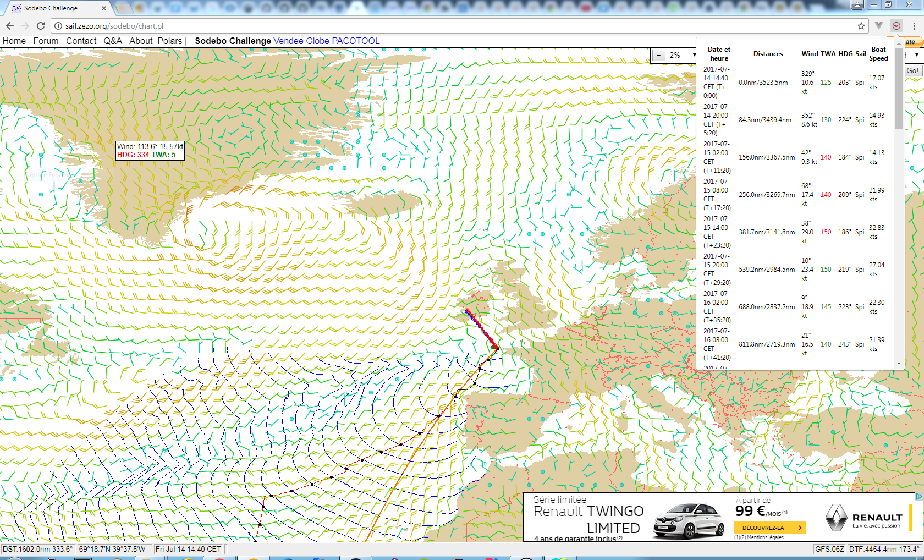This screenshot has width=924, height=560.
Task: Click the Wind/HDG/TWA tooltip on the chart
Action: coord(150,151)
